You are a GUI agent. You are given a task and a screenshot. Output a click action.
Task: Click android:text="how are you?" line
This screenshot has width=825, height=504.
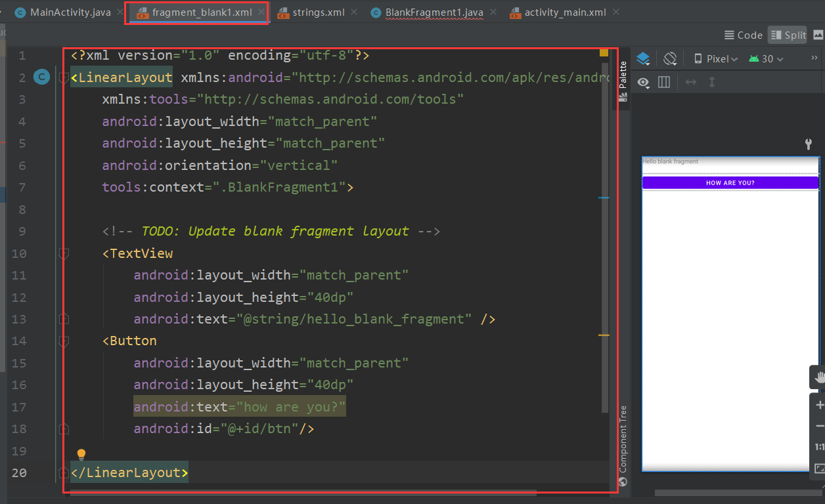coord(240,407)
